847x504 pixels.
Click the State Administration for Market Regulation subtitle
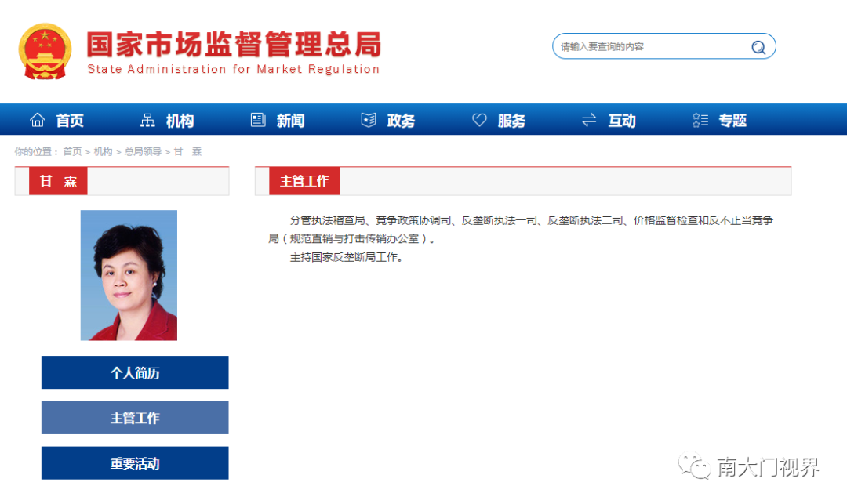(x=234, y=69)
